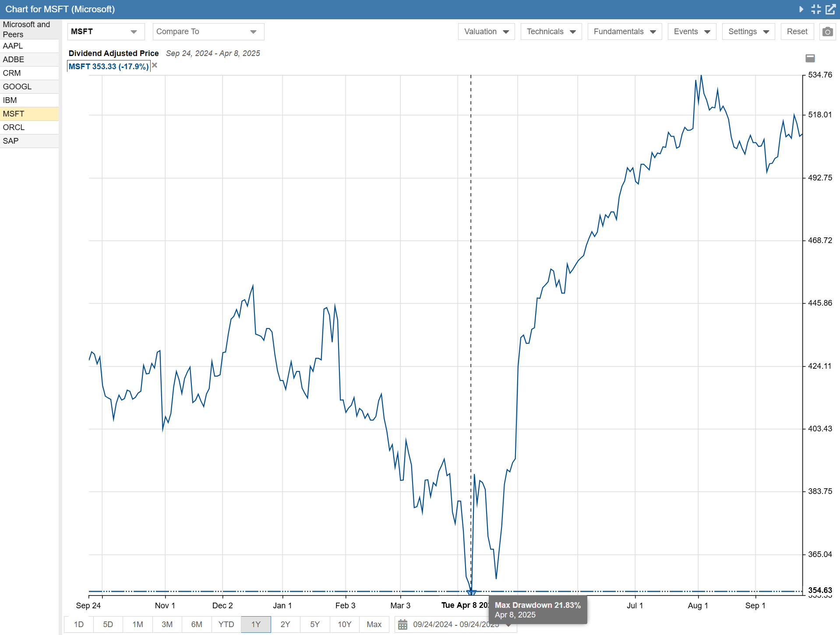This screenshot has width=840, height=635.
Task: Click the max drawdown triangle marker
Action: coord(471,593)
